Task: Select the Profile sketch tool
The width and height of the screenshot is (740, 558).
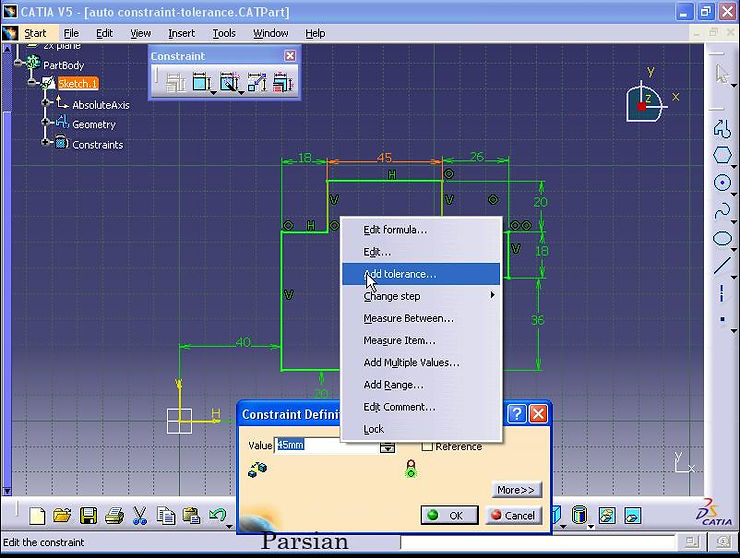Action: click(x=722, y=128)
